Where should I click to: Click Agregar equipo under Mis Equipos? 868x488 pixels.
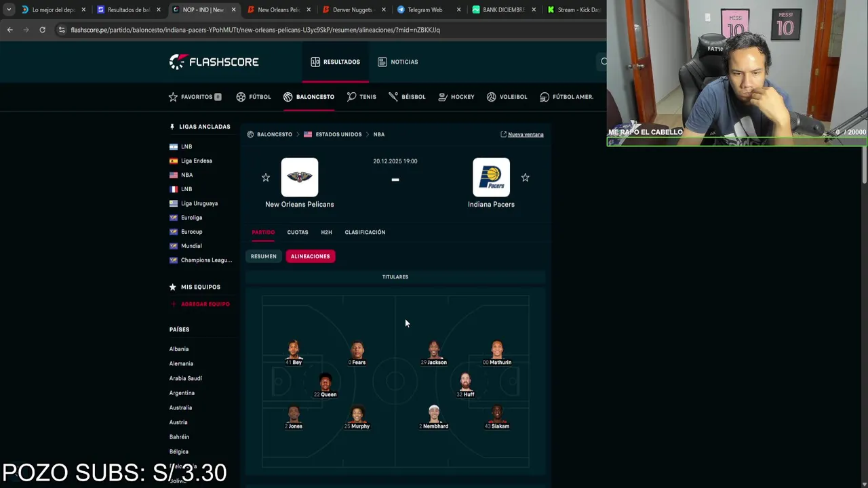click(x=200, y=304)
